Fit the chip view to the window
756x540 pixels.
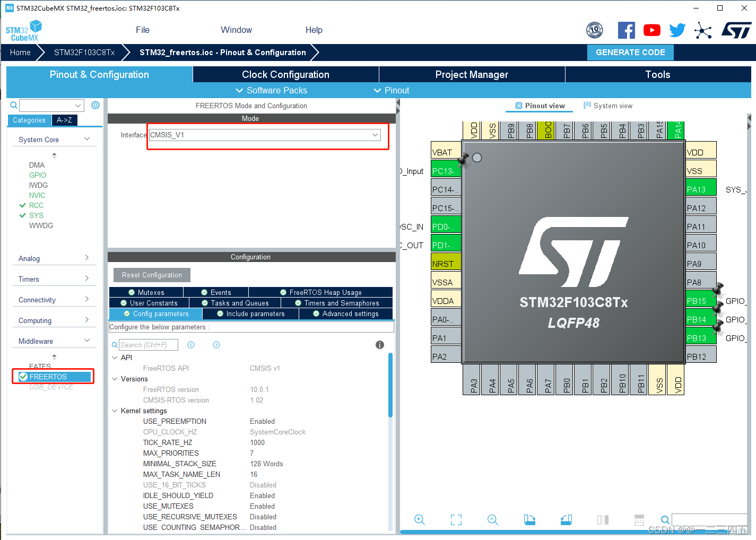[x=456, y=520]
